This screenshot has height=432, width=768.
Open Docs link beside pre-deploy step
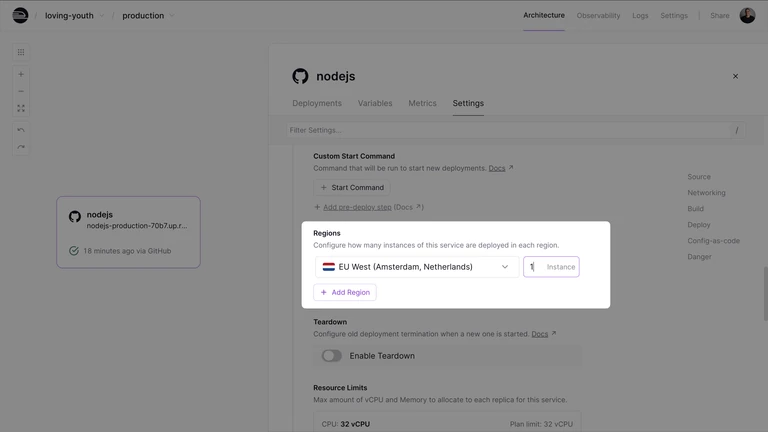tap(408, 207)
